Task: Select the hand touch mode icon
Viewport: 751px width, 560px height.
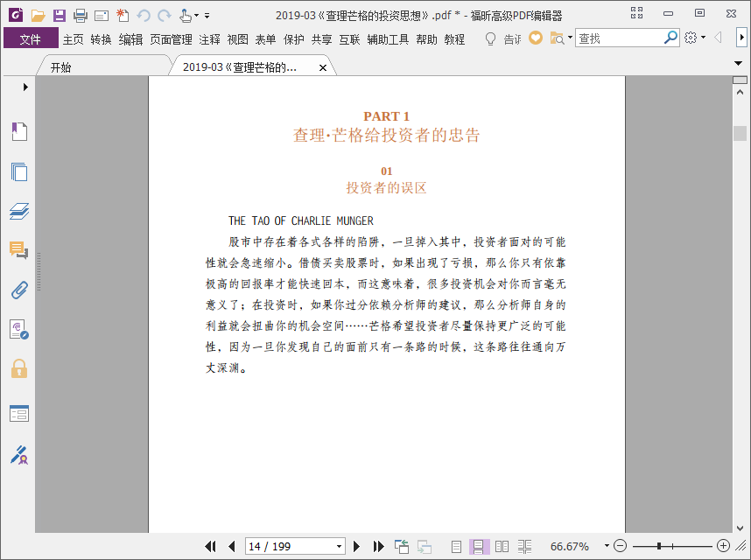Action: (186, 16)
